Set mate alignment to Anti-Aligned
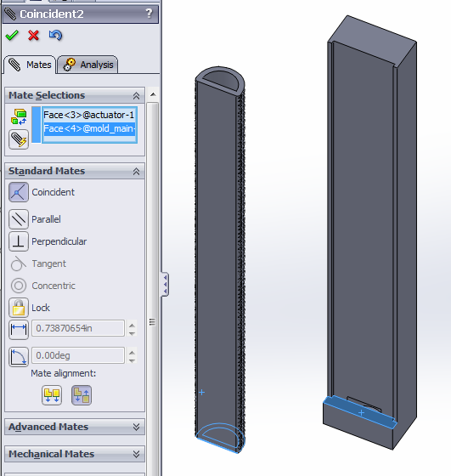This screenshot has width=451, height=476. pos(82,395)
